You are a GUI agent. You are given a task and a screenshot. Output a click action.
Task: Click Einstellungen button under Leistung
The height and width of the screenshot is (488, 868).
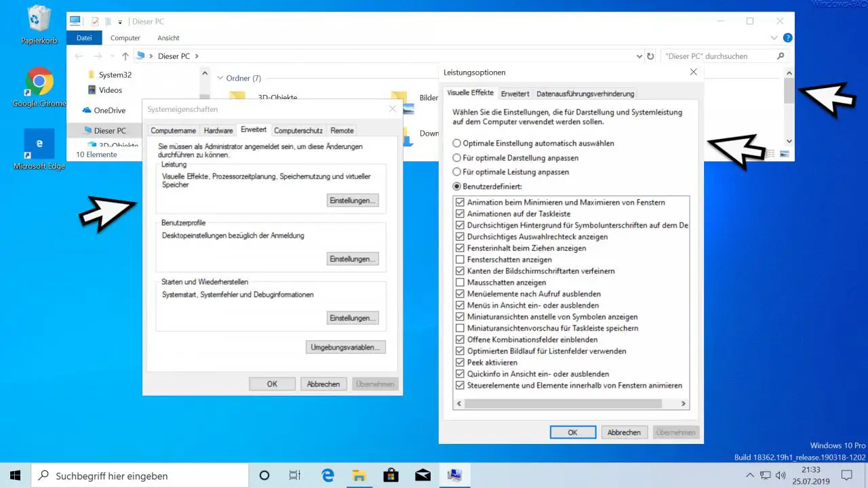pyautogui.click(x=353, y=201)
